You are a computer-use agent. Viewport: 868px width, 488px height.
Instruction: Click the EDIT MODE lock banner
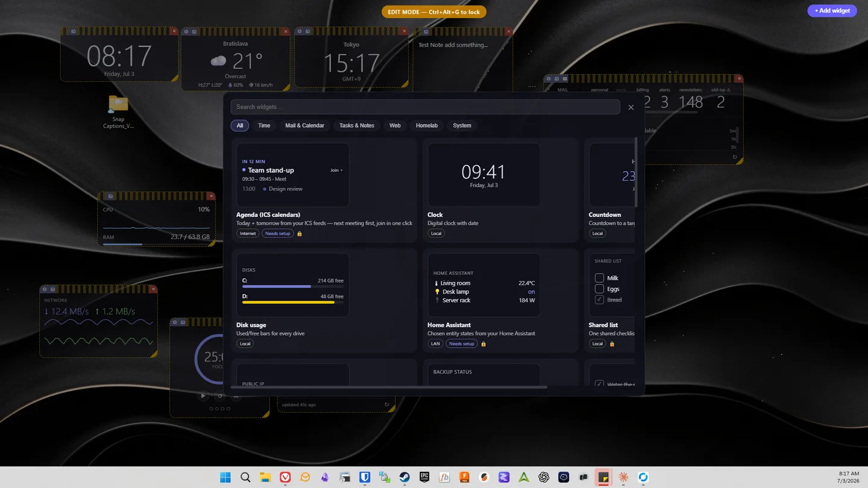pos(434,12)
